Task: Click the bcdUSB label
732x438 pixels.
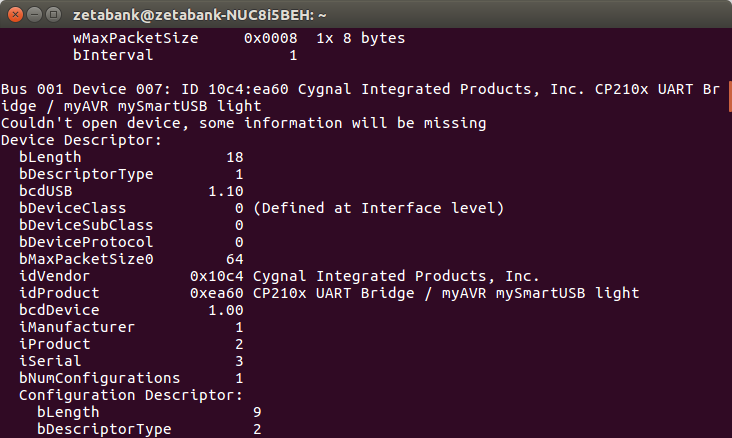Action: 46,191
